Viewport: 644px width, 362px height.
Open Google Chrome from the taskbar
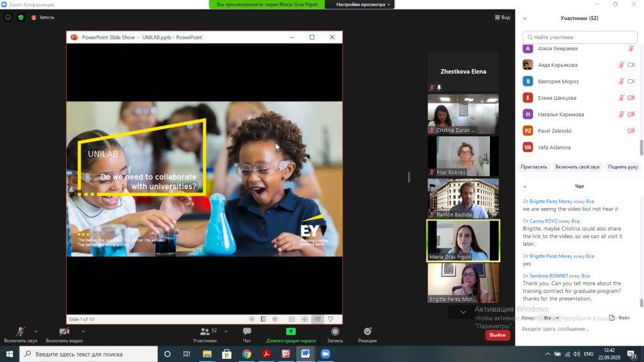pos(247,354)
